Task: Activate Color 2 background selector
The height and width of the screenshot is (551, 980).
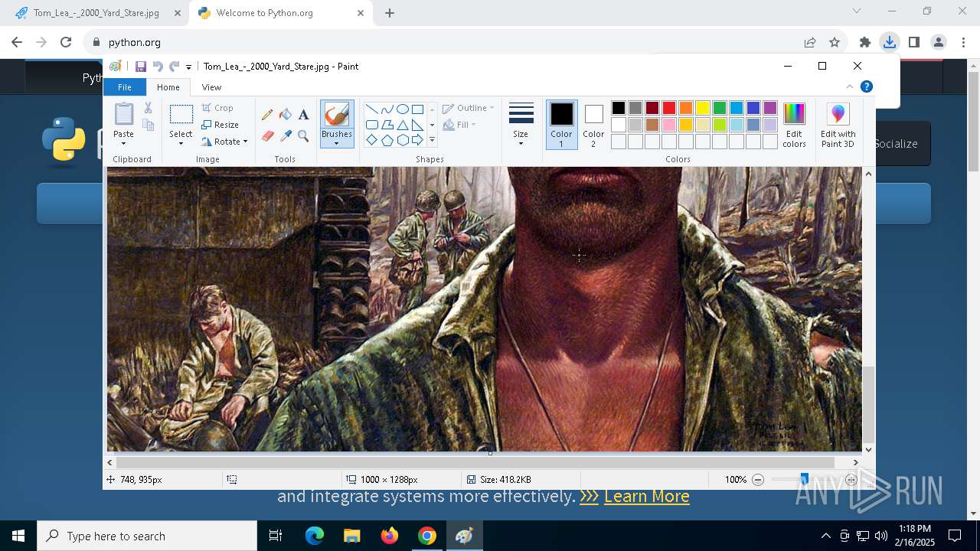Action: (x=593, y=124)
